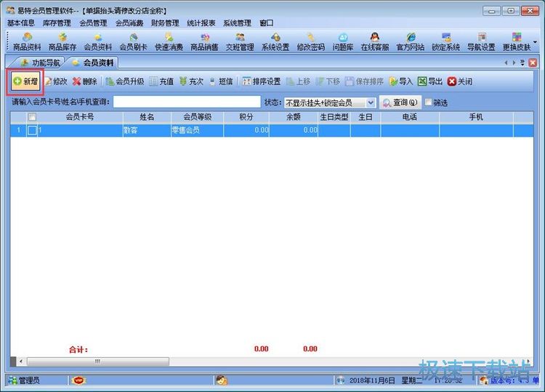Open the 会员管理 menu
Screen dimensions: 545x392
click(x=93, y=23)
